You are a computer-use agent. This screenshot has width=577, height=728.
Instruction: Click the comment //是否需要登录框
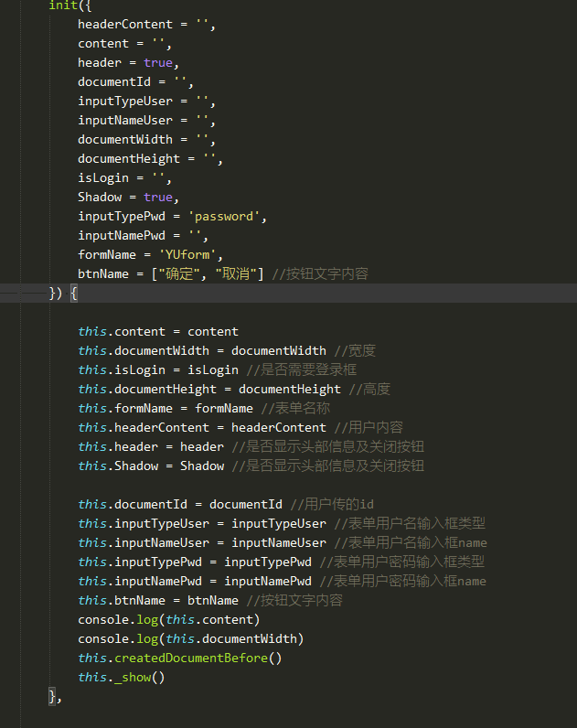pos(302,370)
